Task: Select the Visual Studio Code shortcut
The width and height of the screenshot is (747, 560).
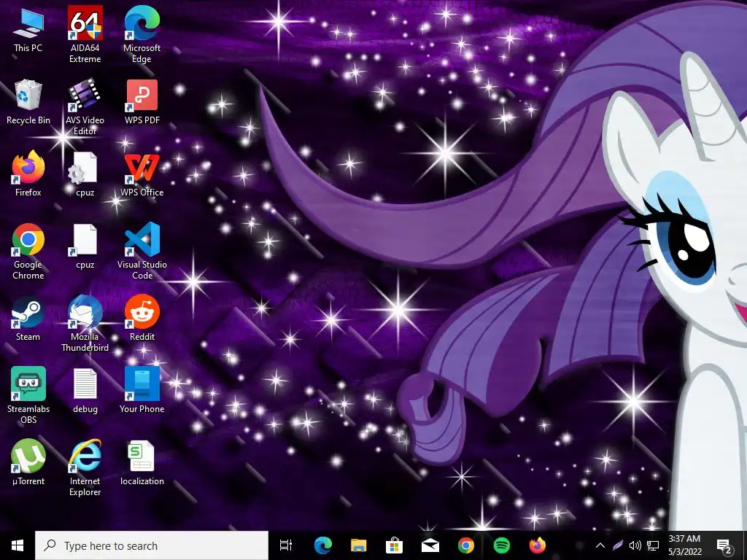Action: tap(142, 251)
